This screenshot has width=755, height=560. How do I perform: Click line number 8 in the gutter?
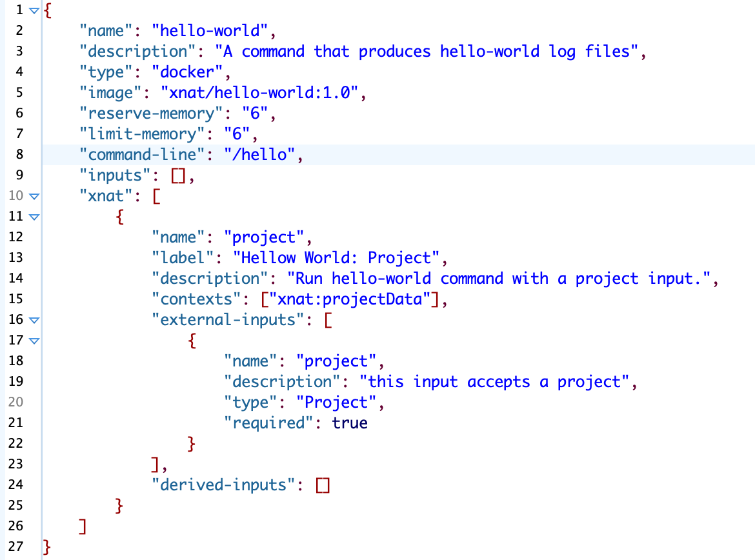(19, 155)
